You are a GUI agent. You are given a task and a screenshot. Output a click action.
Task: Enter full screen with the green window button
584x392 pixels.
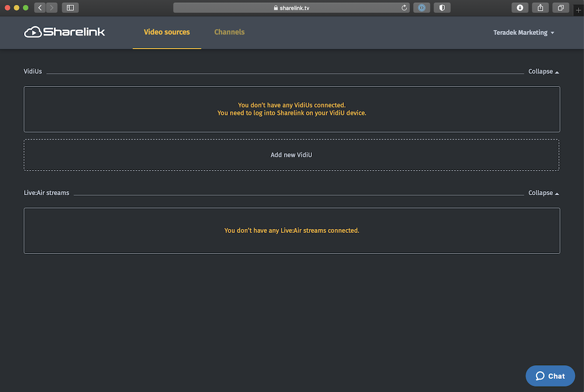click(x=26, y=8)
